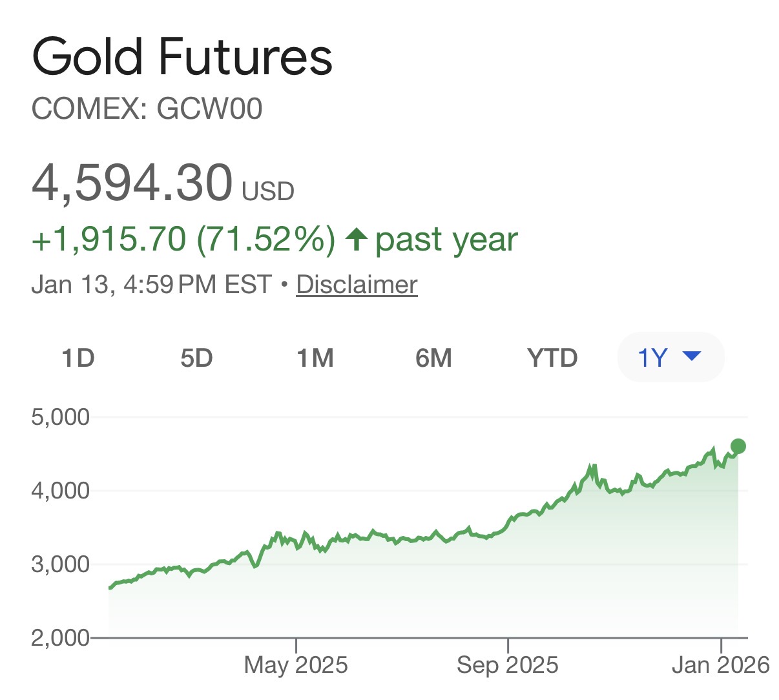This screenshot has height=700, width=779.
Task: Click the Sep 2025 axis marker
Action: (x=508, y=665)
